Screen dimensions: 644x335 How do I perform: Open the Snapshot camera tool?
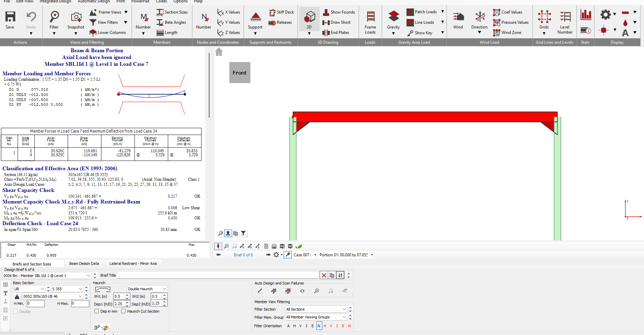76,17
